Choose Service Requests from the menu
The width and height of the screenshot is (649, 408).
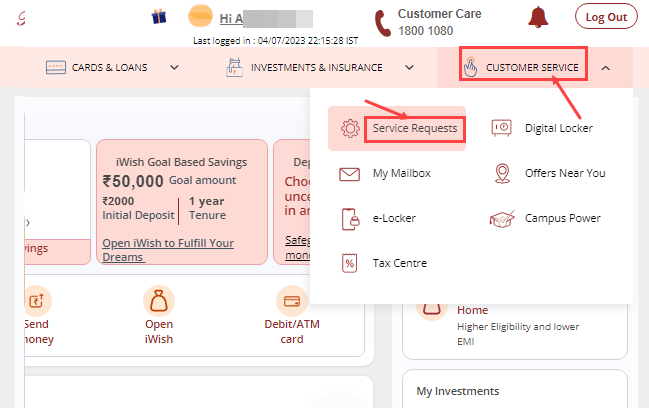pyautogui.click(x=415, y=128)
